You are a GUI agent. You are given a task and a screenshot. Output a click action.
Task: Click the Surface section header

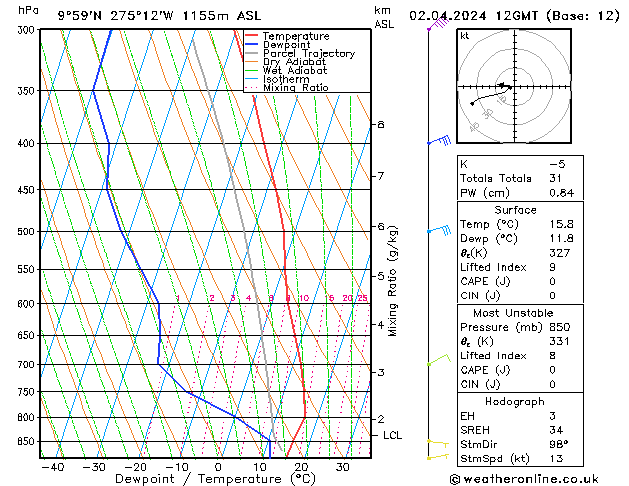pos(515,210)
